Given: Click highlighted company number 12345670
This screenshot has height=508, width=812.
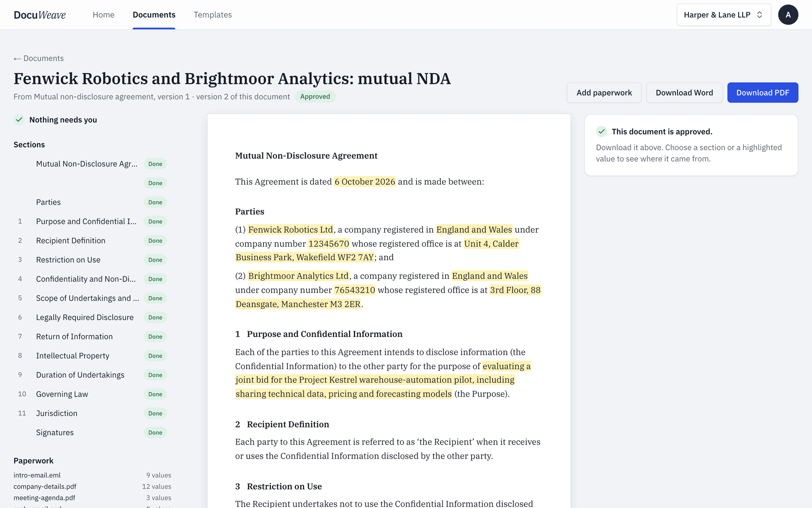Looking at the screenshot, I should (329, 244).
